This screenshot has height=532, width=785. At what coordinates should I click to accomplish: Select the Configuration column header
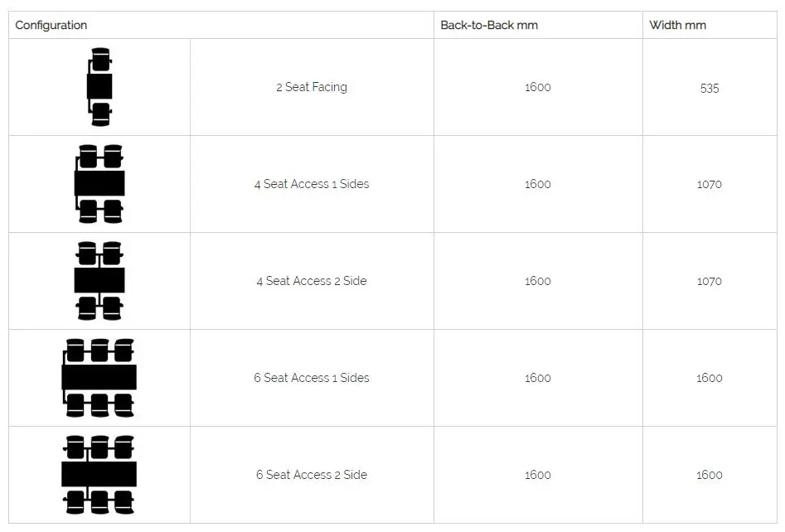click(x=51, y=25)
